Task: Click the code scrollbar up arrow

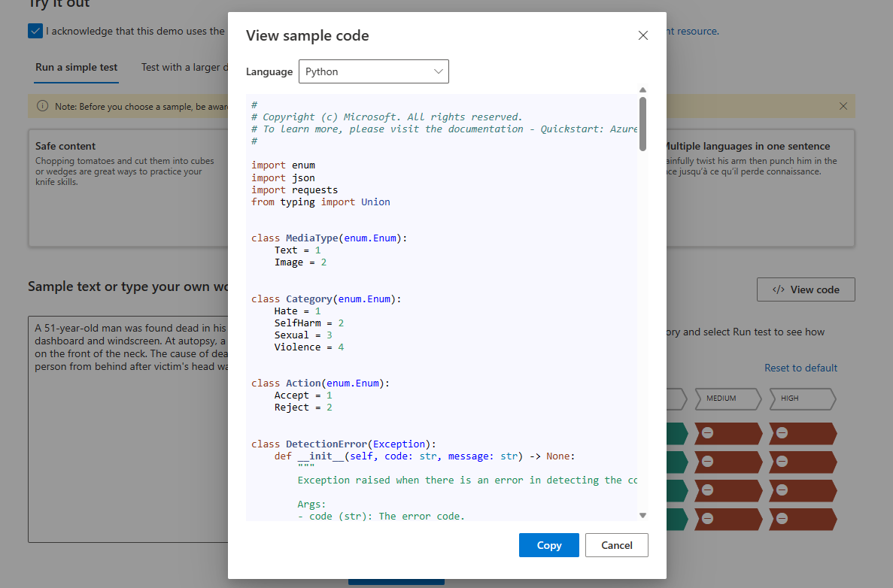Action: pyautogui.click(x=642, y=90)
